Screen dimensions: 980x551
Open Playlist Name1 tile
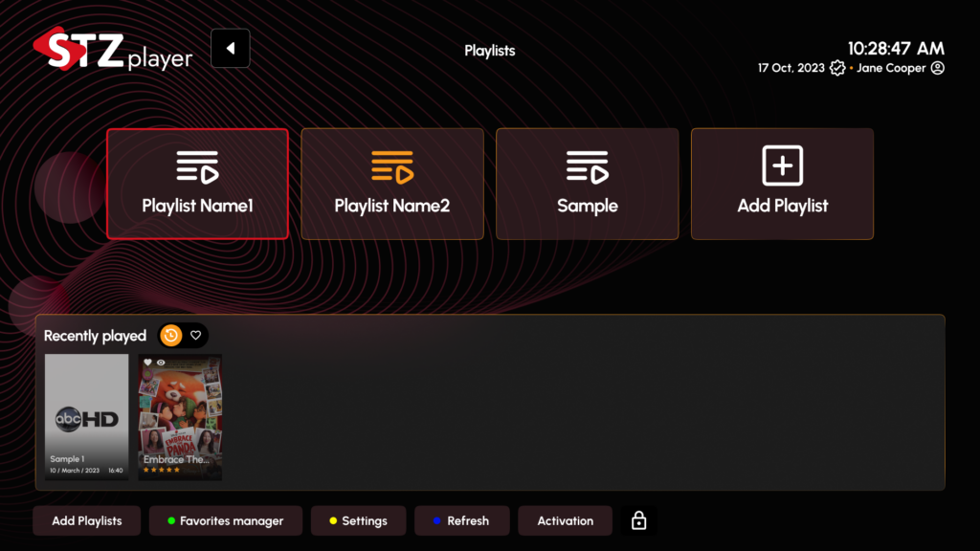(x=197, y=185)
